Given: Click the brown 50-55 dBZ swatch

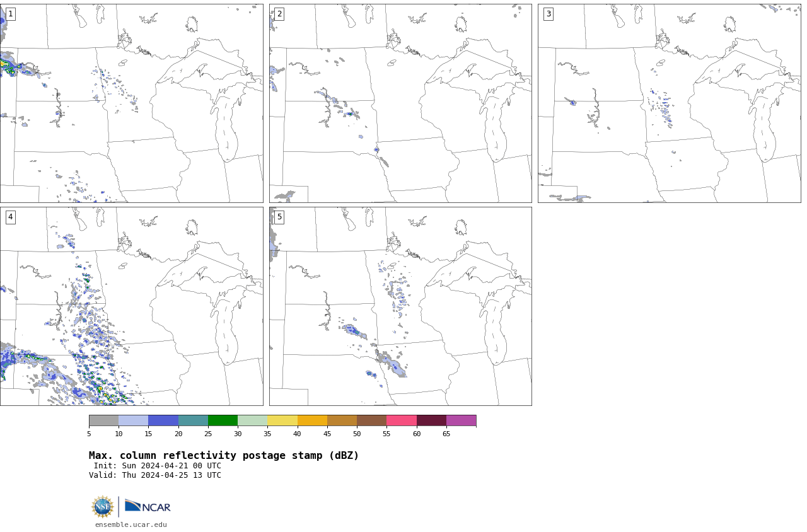Looking at the screenshot, I should (x=372, y=420).
